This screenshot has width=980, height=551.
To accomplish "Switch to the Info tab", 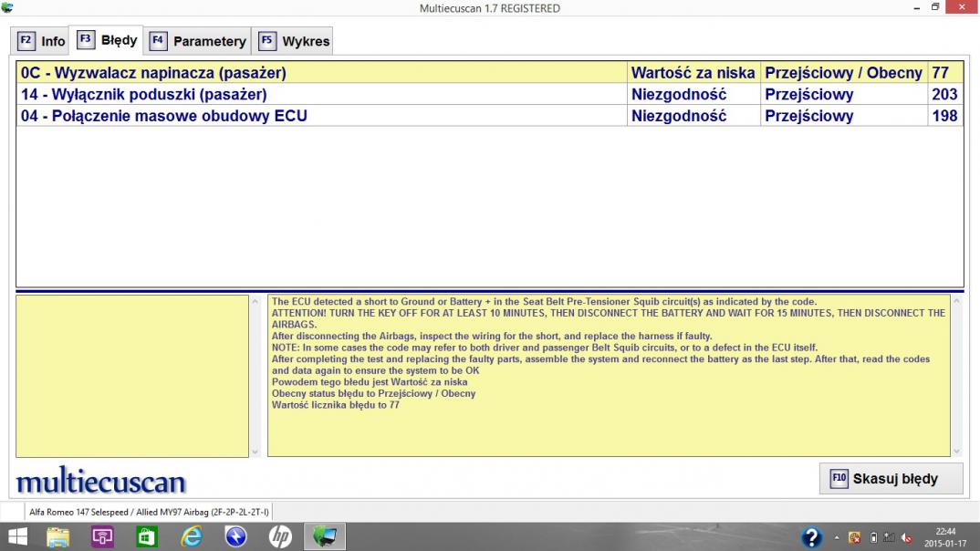I will coord(41,41).
